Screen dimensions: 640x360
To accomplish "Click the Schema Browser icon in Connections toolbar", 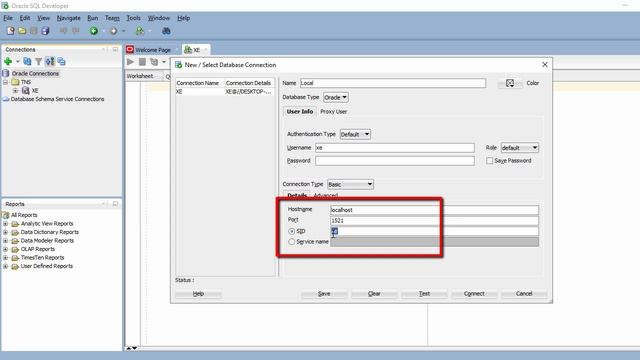I will coord(50,61).
